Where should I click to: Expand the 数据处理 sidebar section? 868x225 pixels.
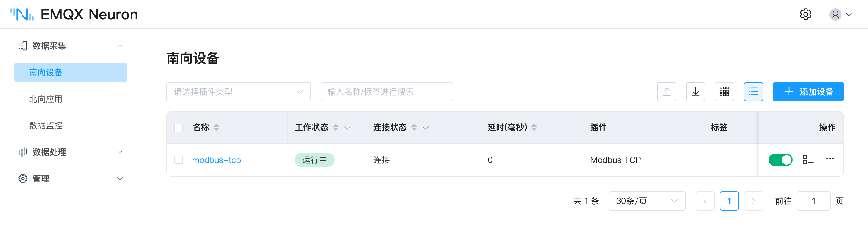coord(71,152)
